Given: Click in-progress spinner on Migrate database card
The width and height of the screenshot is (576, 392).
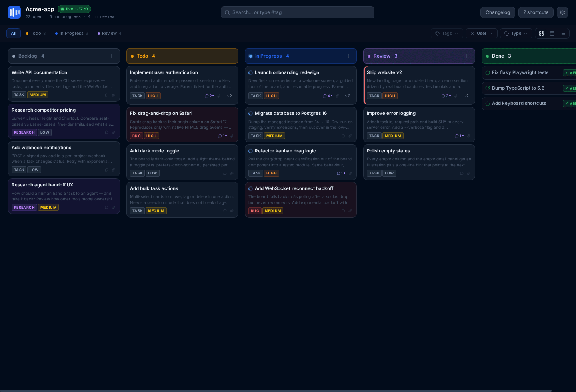Looking at the screenshot, I should [250, 114].
